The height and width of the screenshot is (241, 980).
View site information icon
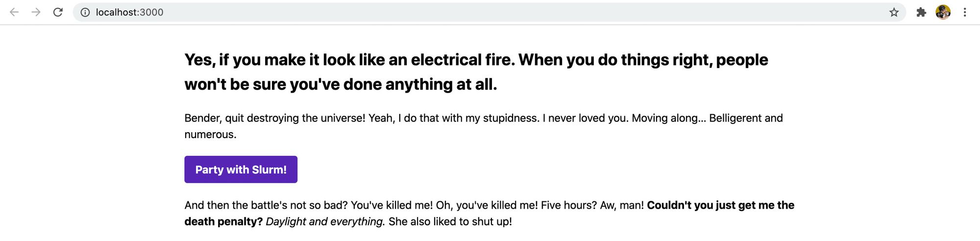[85, 12]
